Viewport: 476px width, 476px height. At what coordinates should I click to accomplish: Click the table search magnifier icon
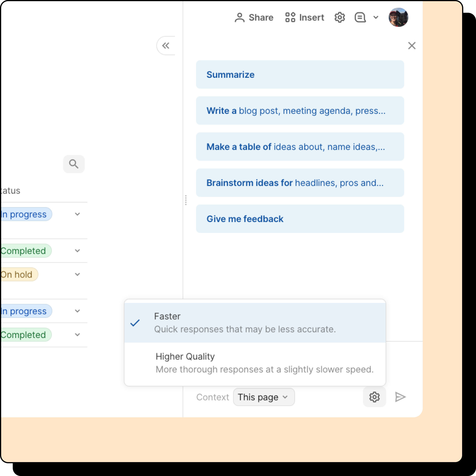coord(74,164)
